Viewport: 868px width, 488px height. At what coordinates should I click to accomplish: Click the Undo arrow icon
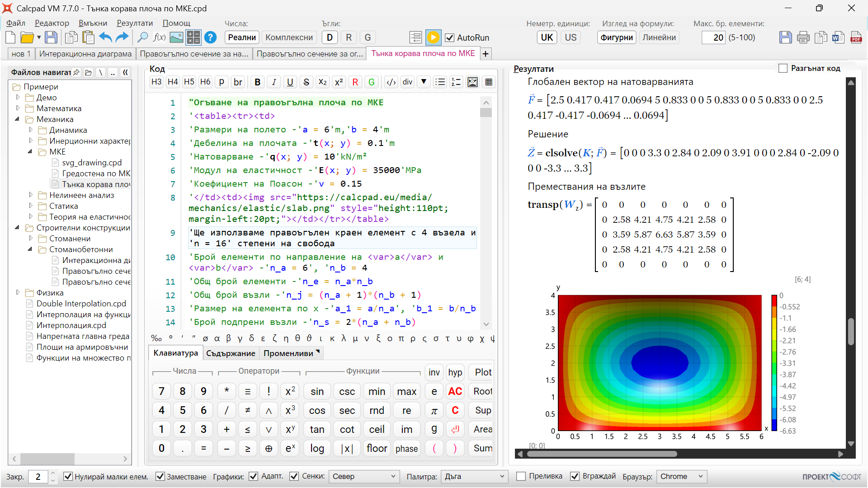[x=105, y=38]
